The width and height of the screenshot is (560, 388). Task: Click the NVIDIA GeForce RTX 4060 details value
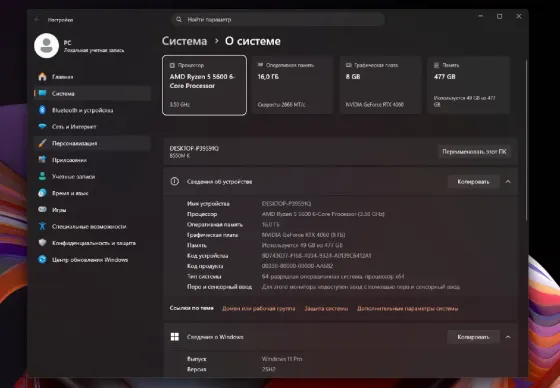[303, 235]
